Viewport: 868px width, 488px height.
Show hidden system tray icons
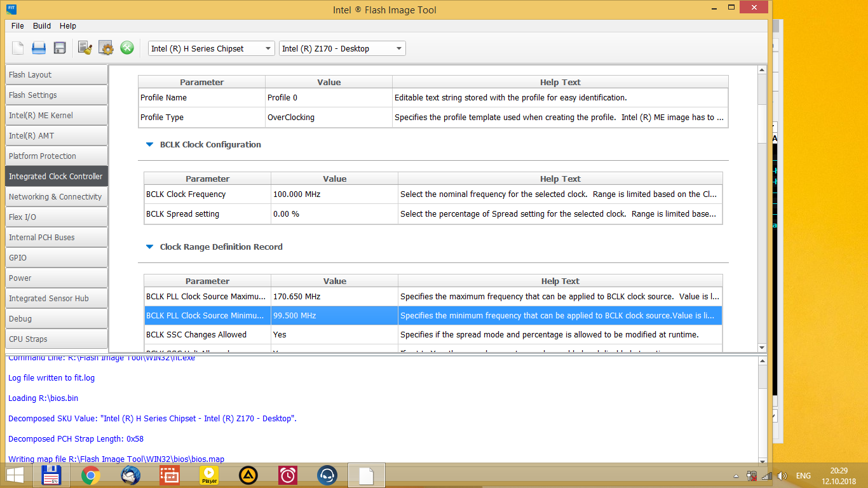(736, 476)
